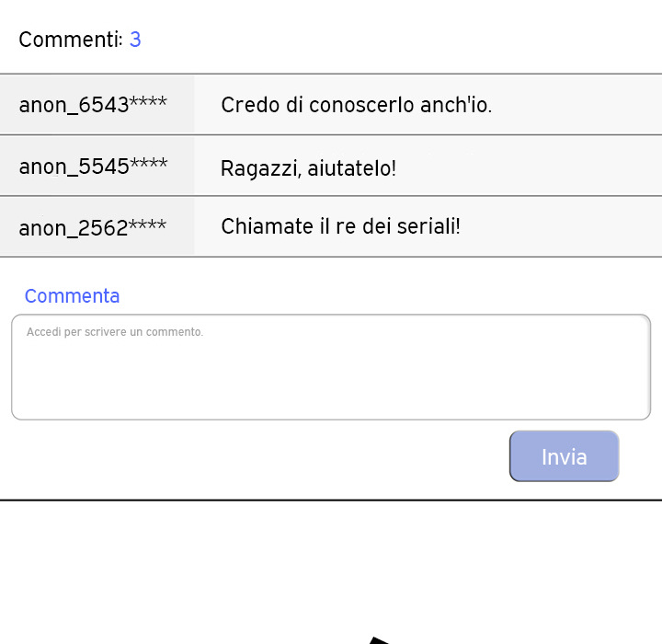Click the asterisks after anon_2562

[147, 225]
